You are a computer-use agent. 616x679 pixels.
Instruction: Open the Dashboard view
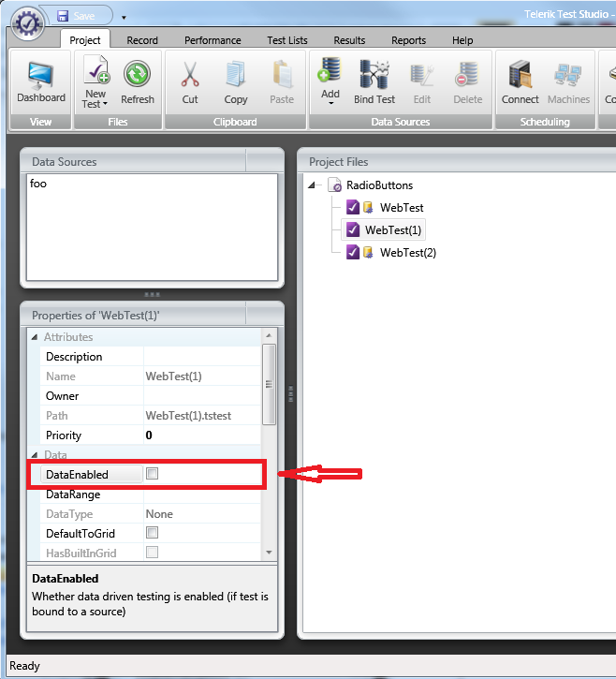(x=40, y=82)
